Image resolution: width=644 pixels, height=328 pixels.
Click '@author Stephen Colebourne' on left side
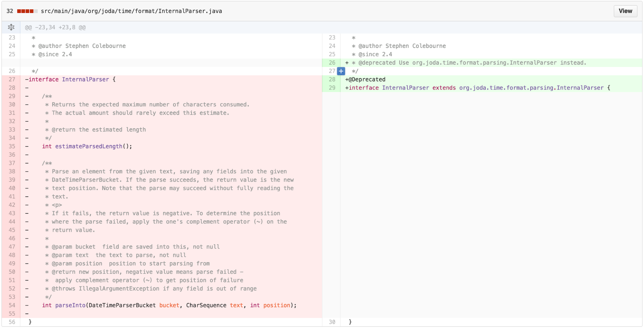tap(82, 46)
